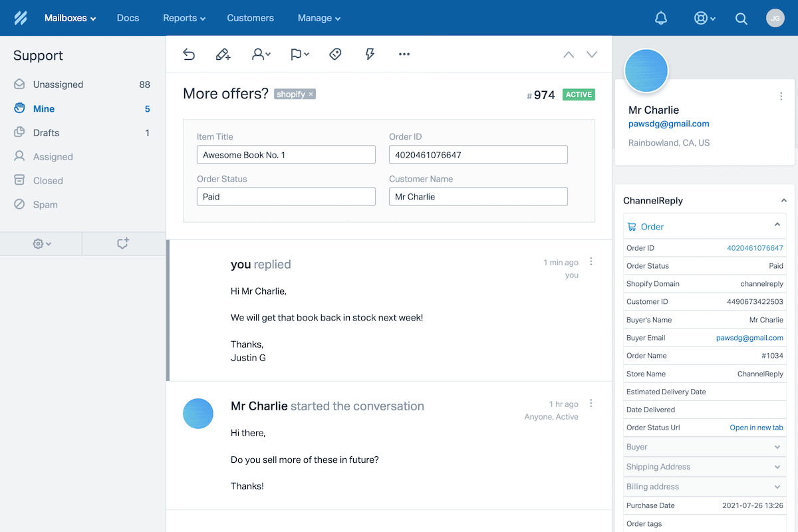The height and width of the screenshot is (532, 798).
Task: Click Mr Charlie's message avatar
Action: [198, 414]
